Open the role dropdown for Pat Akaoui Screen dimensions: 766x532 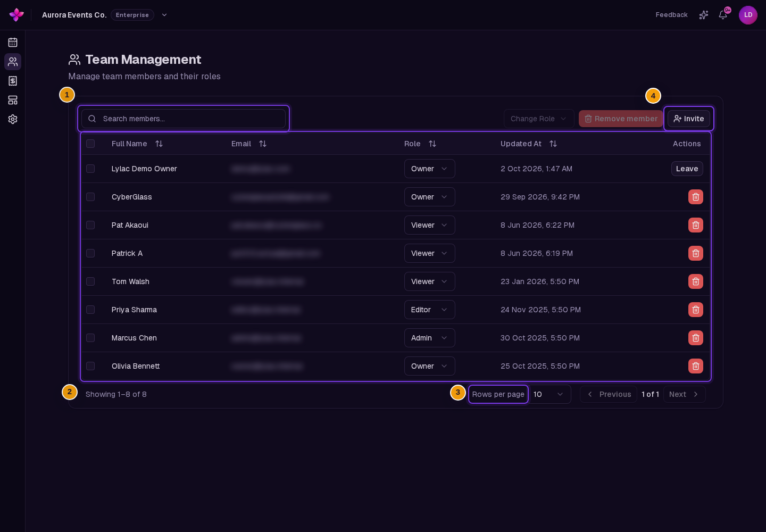click(430, 225)
